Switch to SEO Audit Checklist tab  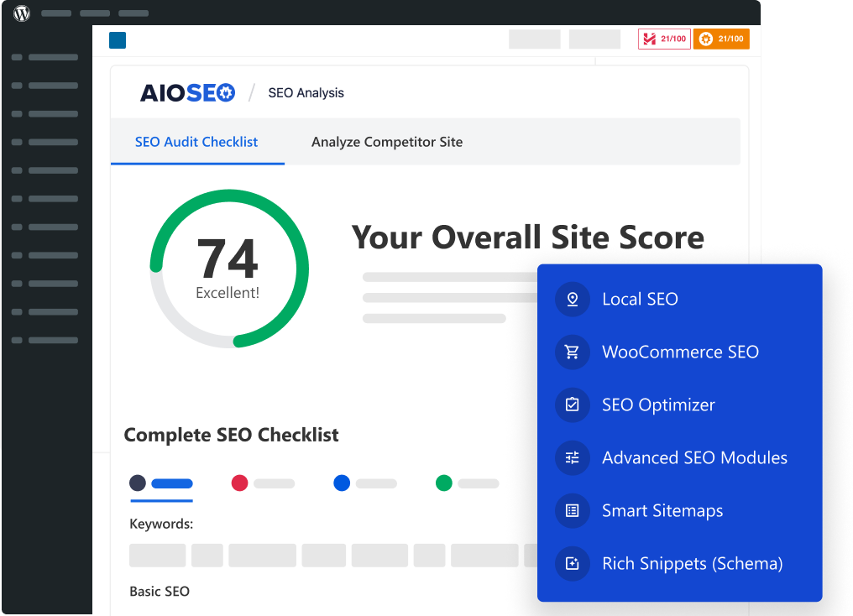click(x=196, y=142)
